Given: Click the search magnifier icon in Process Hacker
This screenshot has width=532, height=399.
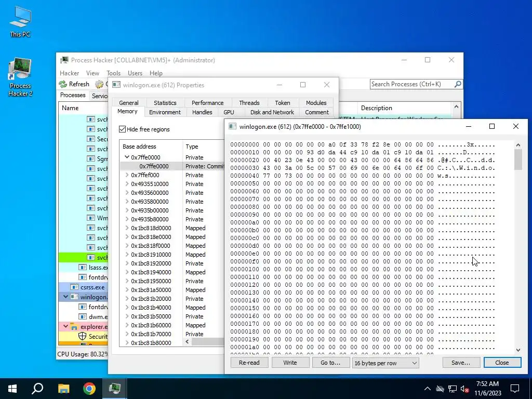Looking at the screenshot, I should [458, 84].
